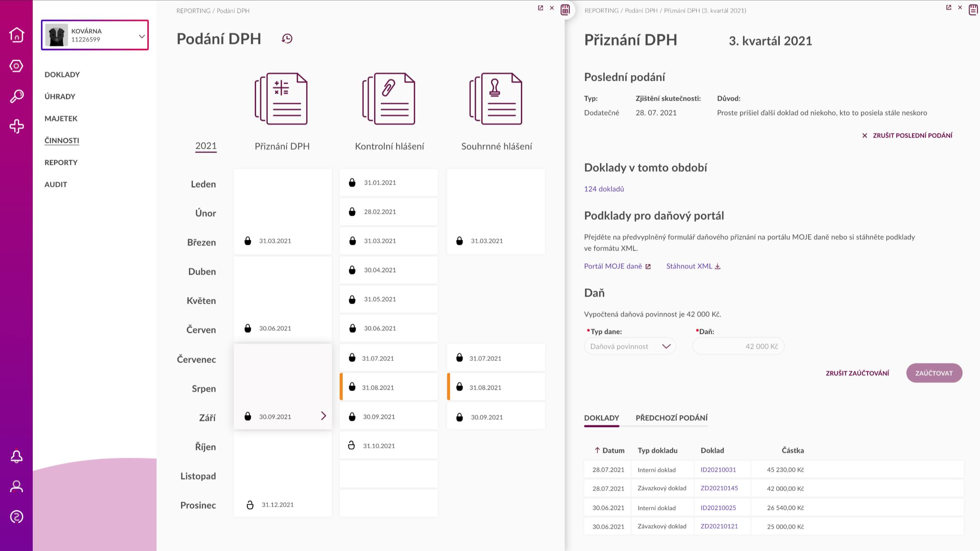Open the Typ dane dropdown
Image resolution: width=980 pixels, height=551 pixels.
click(630, 346)
